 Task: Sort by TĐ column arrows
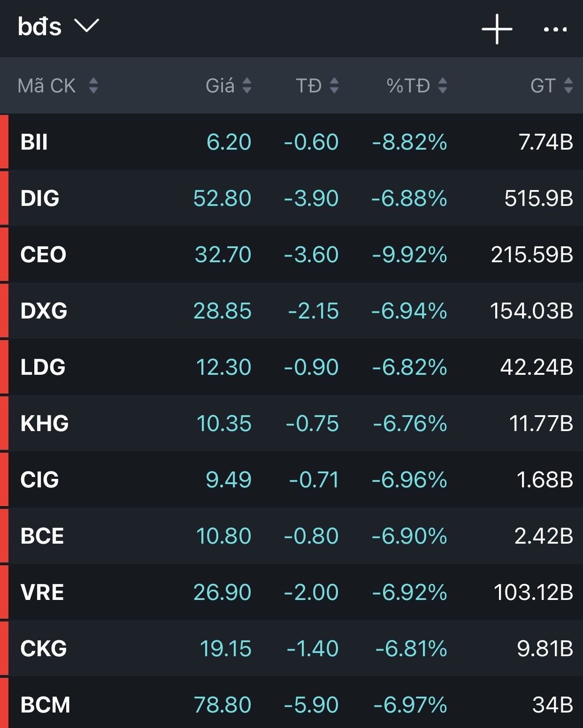click(x=334, y=85)
